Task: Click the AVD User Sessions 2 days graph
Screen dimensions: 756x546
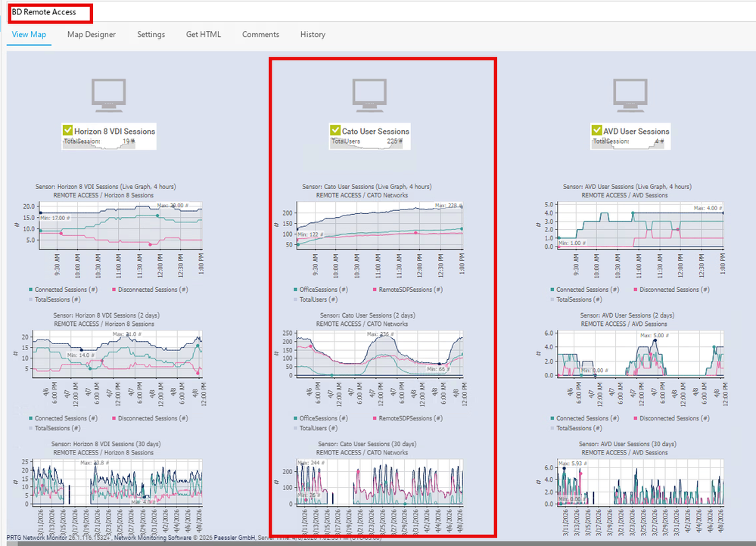Action: pyautogui.click(x=639, y=355)
